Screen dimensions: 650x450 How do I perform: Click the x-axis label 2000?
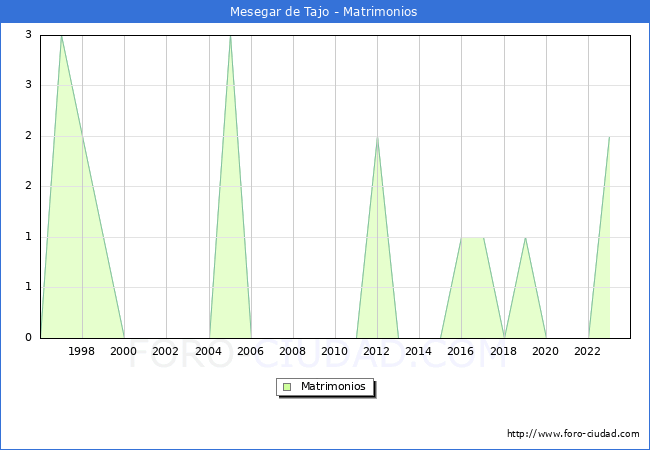123,351
